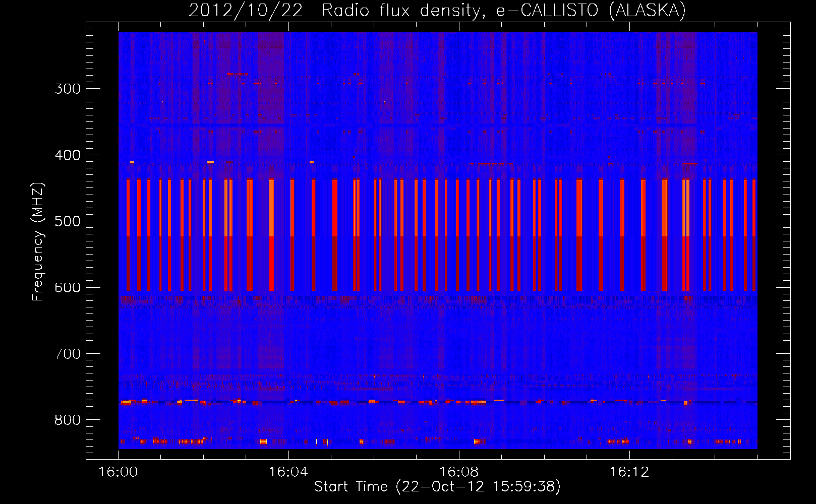Click the 700 frequency tick label
The height and width of the screenshot is (504, 816).
[68, 354]
